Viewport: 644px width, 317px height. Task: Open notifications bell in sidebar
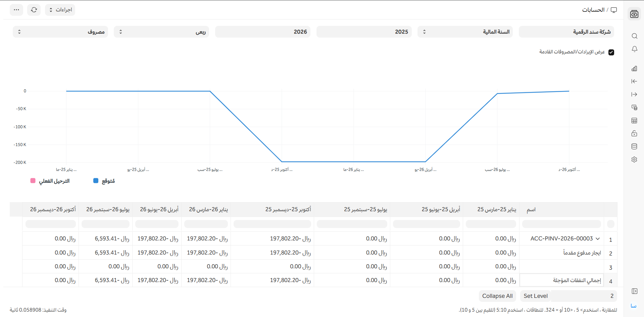point(634,49)
